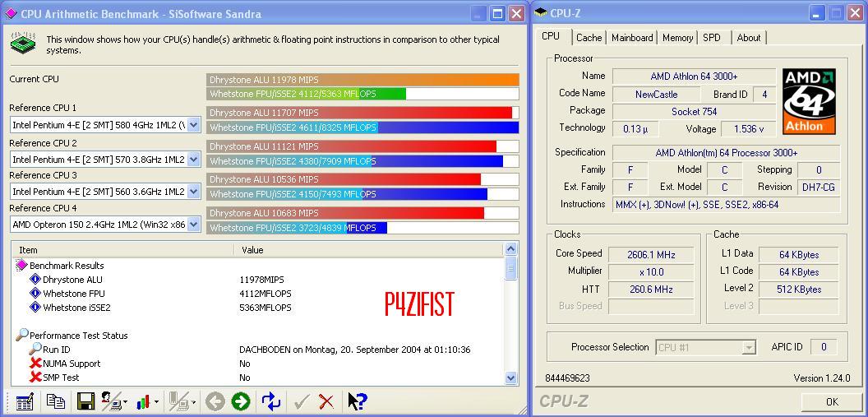Click the grey checkmark OK icon
Viewport: 868px width, 417px height.
pyautogui.click(x=301, y=401)
